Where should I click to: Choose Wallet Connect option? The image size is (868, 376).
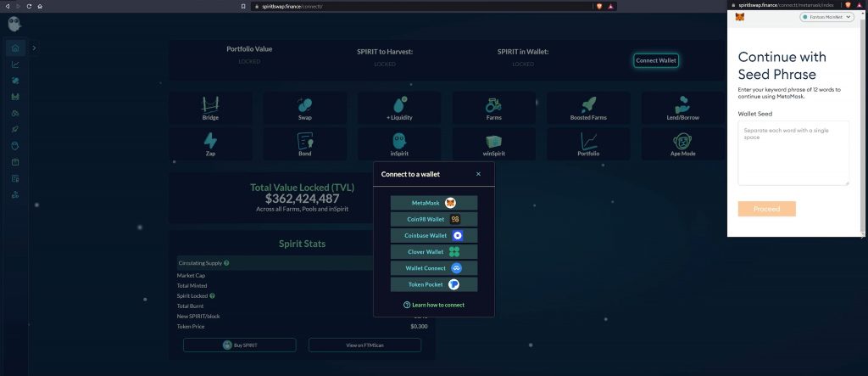coord(434,268)
